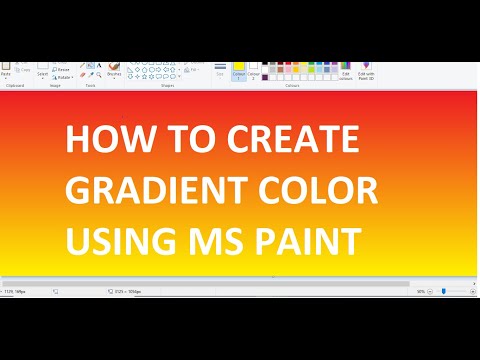Click the horizontal scrollbar thumb
480x360 pixels.
point(206,284)
